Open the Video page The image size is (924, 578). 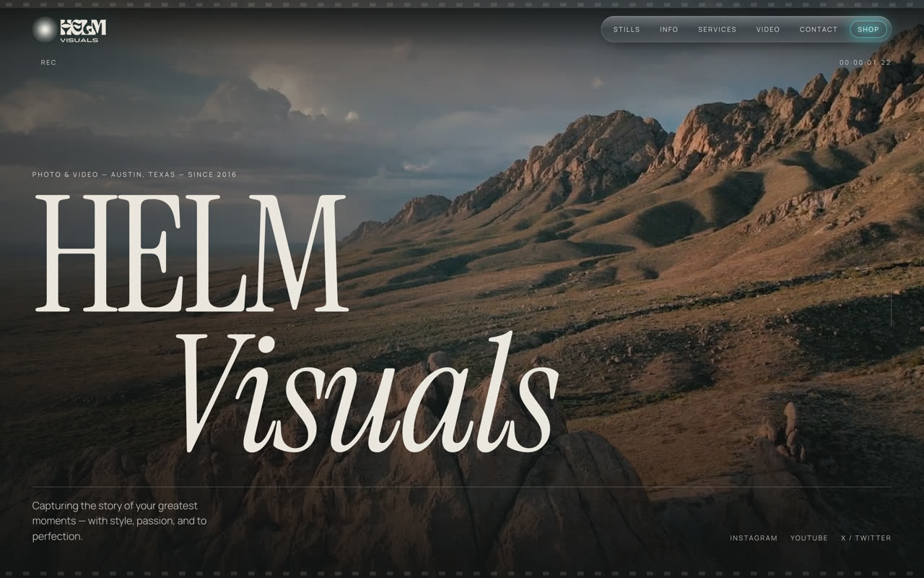coord(767,30)
